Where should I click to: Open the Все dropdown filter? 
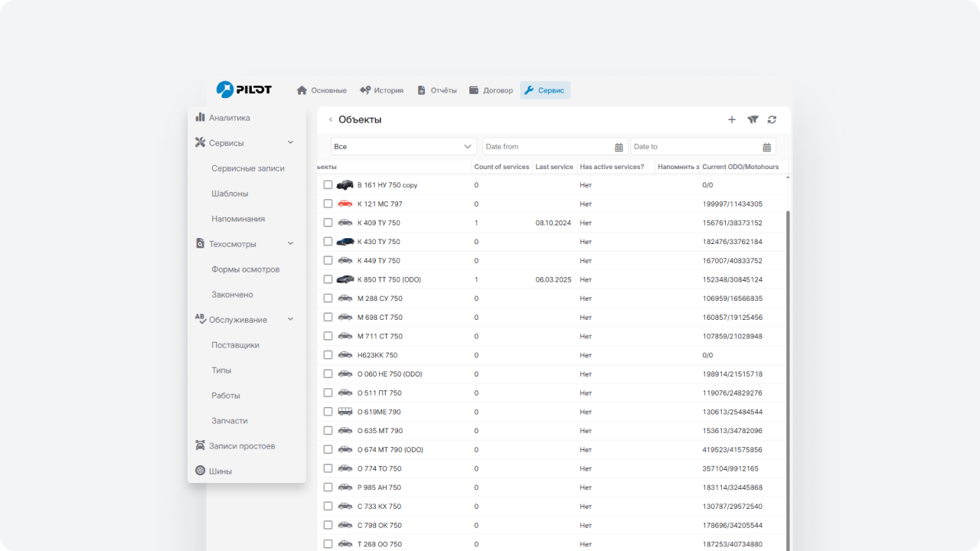point(403,146)
